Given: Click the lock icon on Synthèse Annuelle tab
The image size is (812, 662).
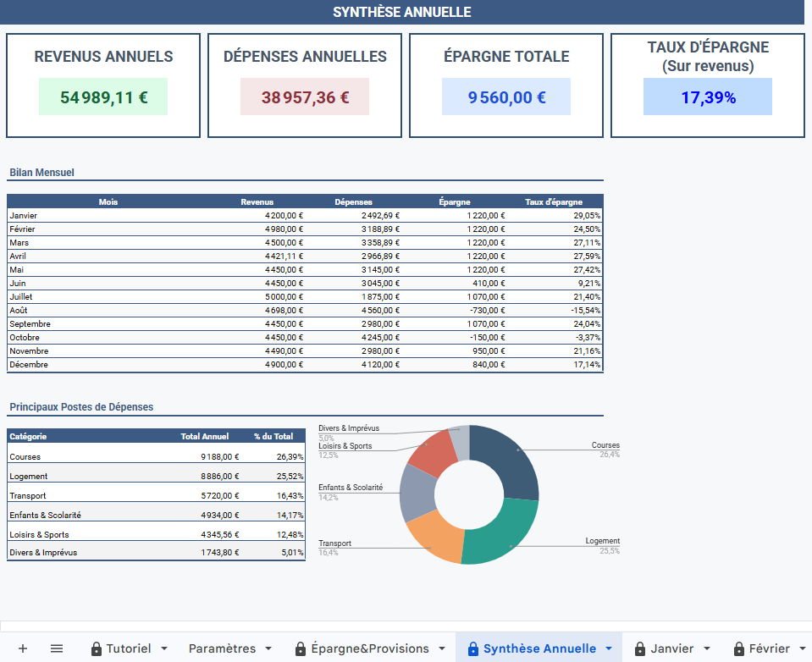Looking at the screenshot, I should (472, 648).
